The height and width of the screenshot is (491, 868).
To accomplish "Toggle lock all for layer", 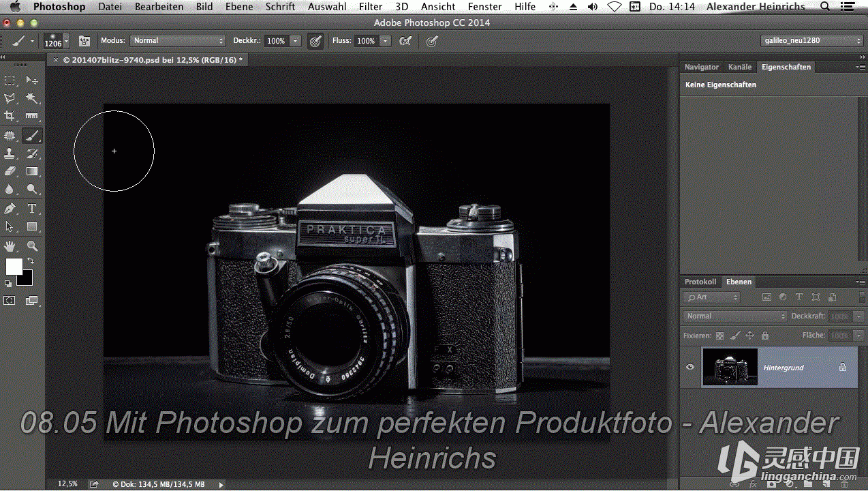I will 765,336.
